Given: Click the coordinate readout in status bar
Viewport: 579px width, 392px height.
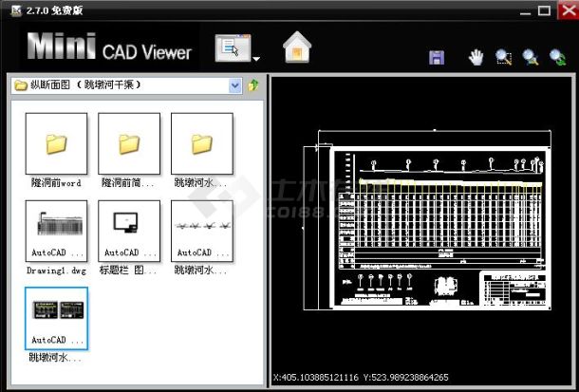Looking at the screenshot, I should 361,377.
